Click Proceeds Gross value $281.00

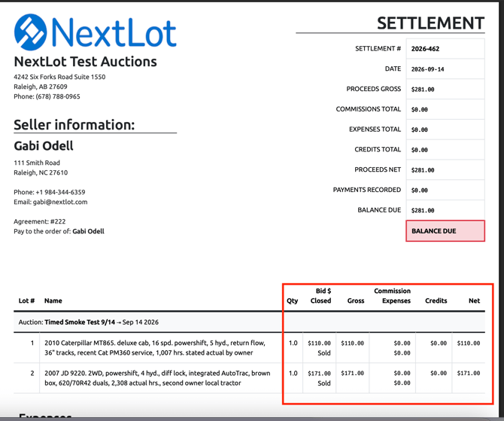(x=423, y=90)
